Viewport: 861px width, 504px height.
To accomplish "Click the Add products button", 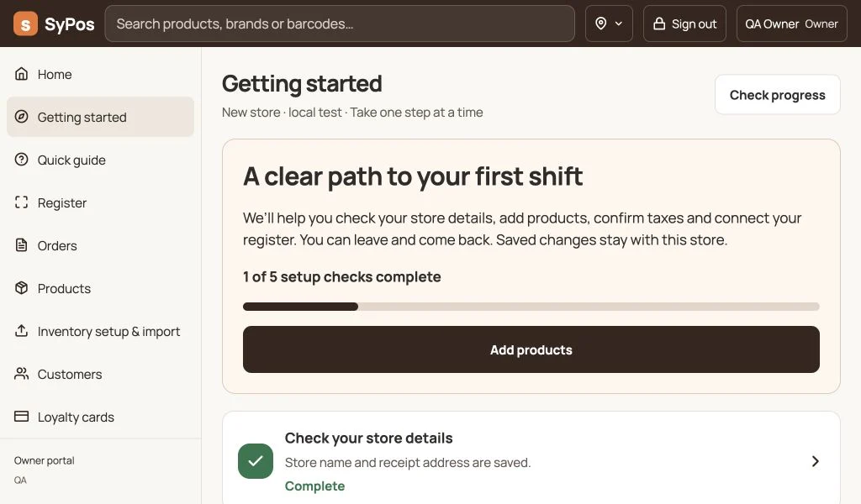I will pos(531,349).
